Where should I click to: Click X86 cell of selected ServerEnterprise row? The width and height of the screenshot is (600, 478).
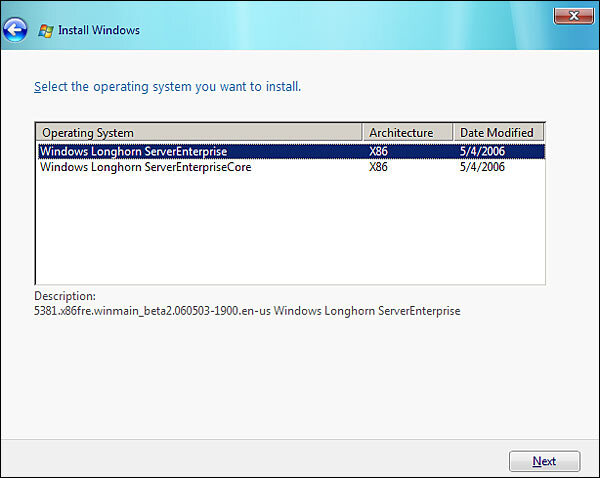(x=378, y=152)
